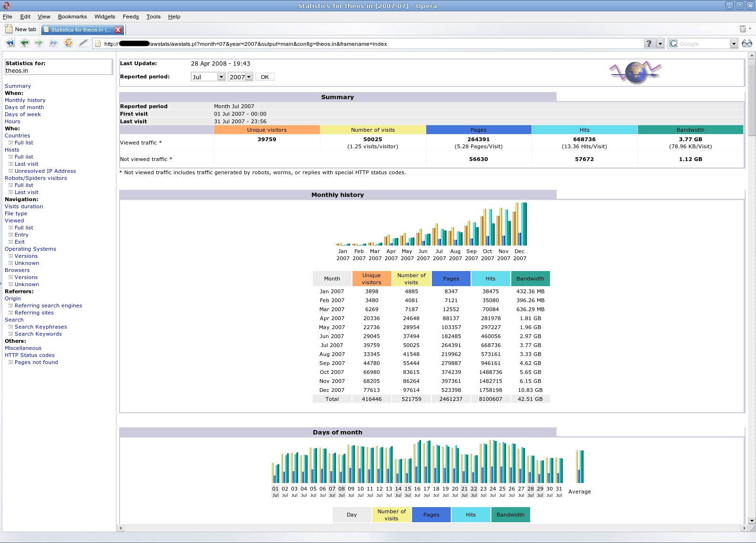756x543 pixels.
Task: Click the Rewind navigation button
Action: (x=10, y=43)
